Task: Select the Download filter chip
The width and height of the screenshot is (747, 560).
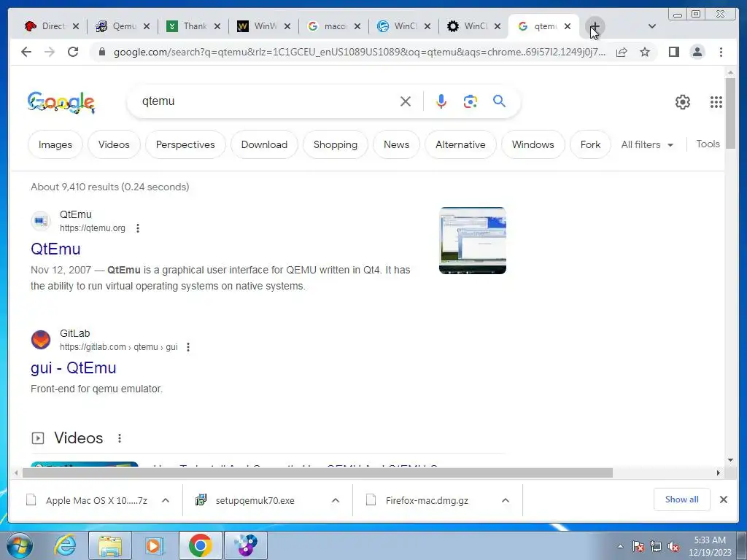Action: (264, 144)
